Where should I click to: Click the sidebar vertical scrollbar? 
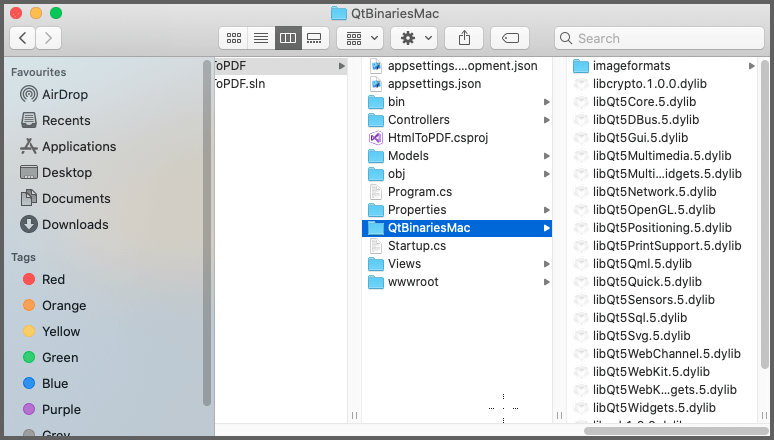[207, 233]
